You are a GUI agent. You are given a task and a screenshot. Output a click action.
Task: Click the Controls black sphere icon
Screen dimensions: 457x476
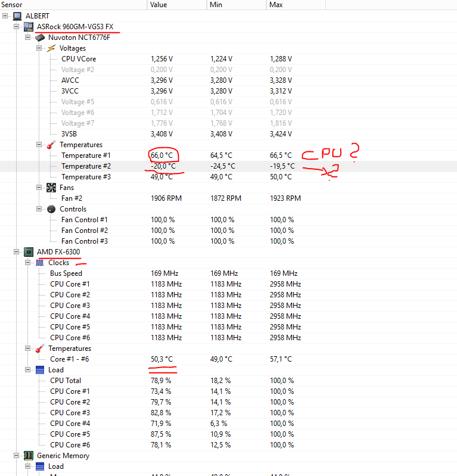click(x=51, y=209)
